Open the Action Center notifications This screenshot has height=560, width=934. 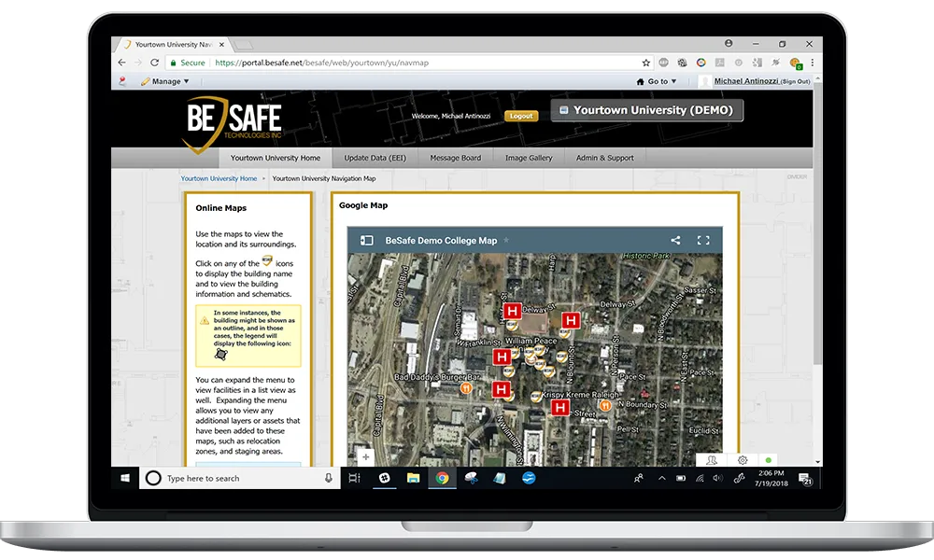pyautogui.click(x=805, y=479)
